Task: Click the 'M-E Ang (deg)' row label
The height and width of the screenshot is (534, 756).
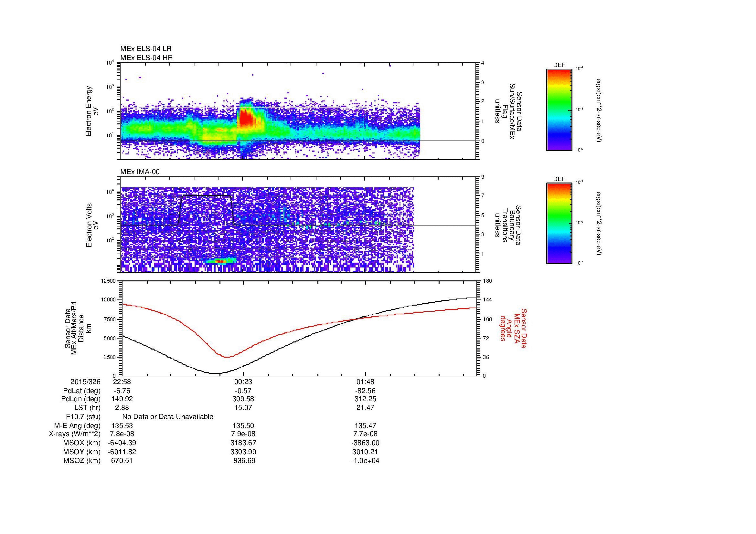Action: [x=77, y=426]
